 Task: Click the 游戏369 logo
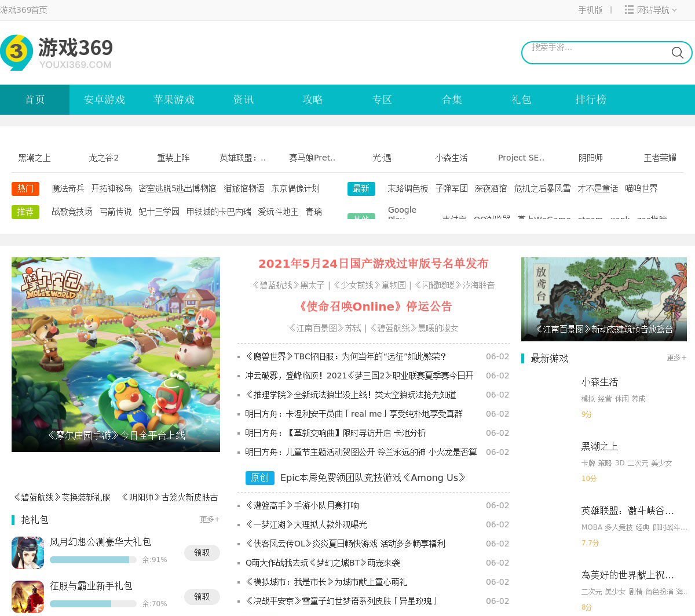pos(57,53)
